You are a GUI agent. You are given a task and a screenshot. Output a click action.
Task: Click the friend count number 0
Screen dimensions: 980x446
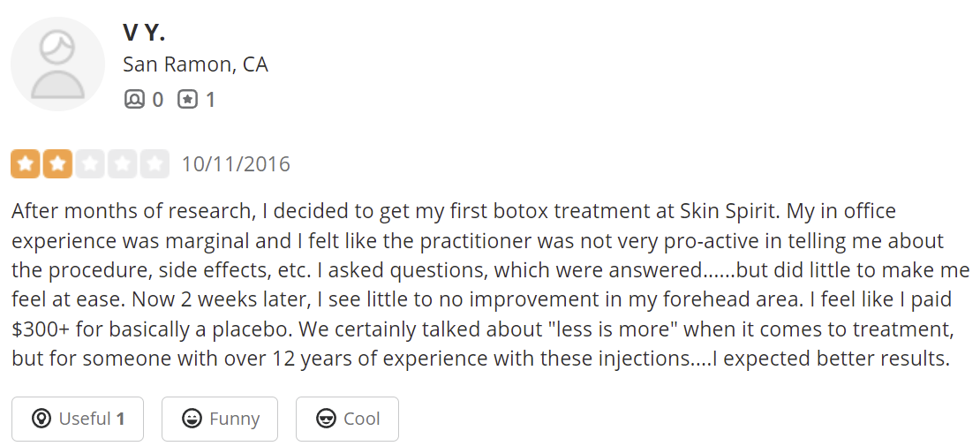pyautogui.click(x=158, y=100)
